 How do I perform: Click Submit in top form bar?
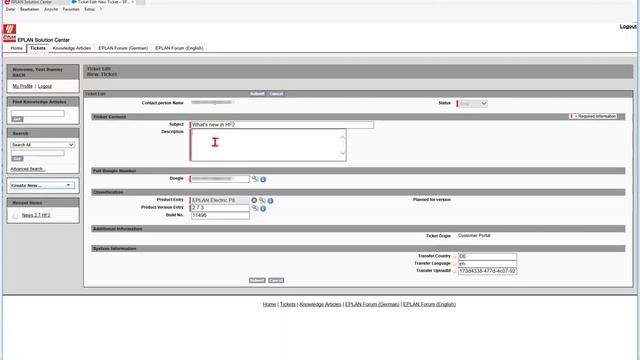[x=257, y=94]
